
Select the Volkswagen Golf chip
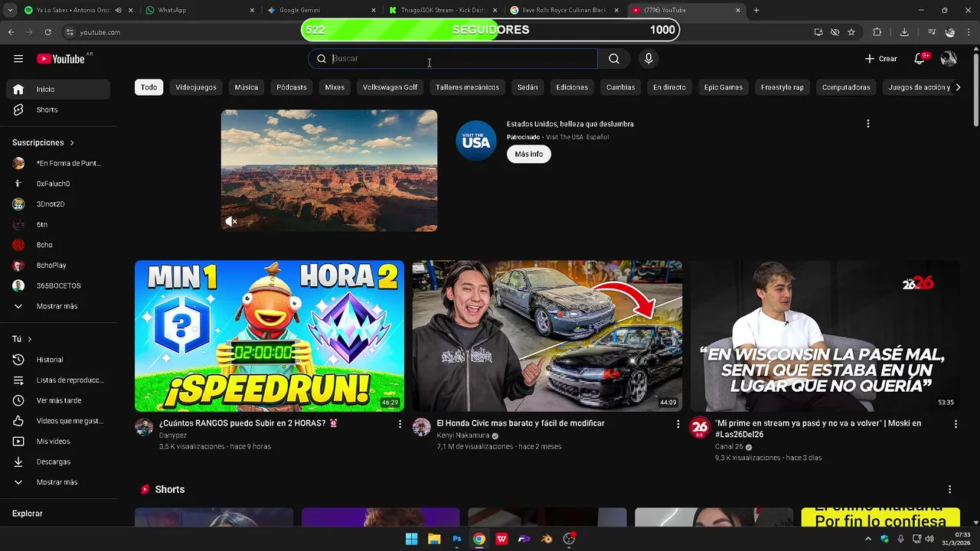point(390,87)
